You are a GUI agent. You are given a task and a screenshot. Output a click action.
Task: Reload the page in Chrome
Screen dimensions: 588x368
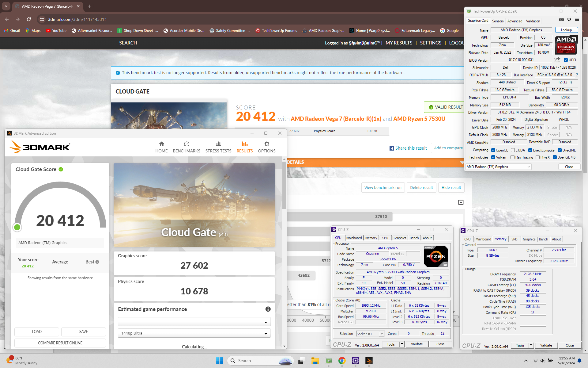pos(29,19)
